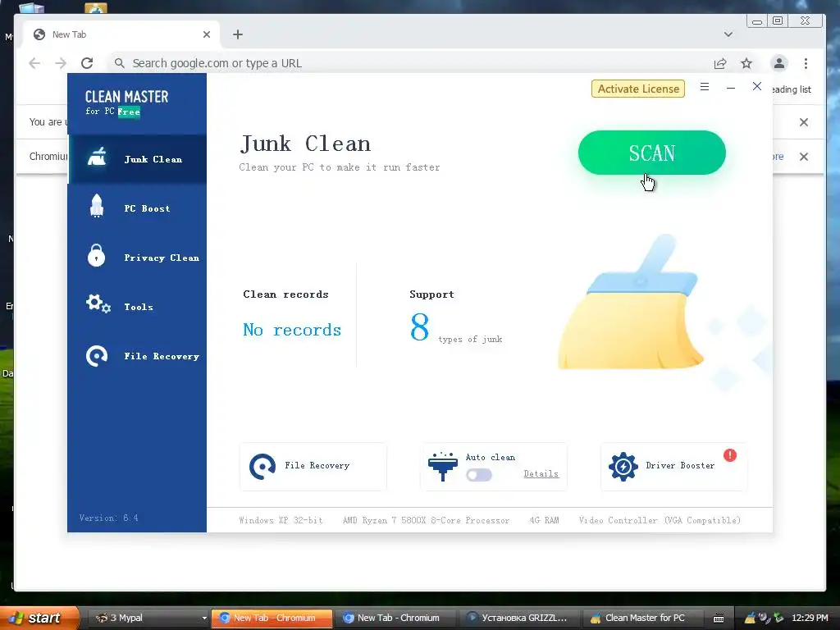The image size is (840, 630).
Task: Click the '4G RAM' status text
Action: click(545, 520)
